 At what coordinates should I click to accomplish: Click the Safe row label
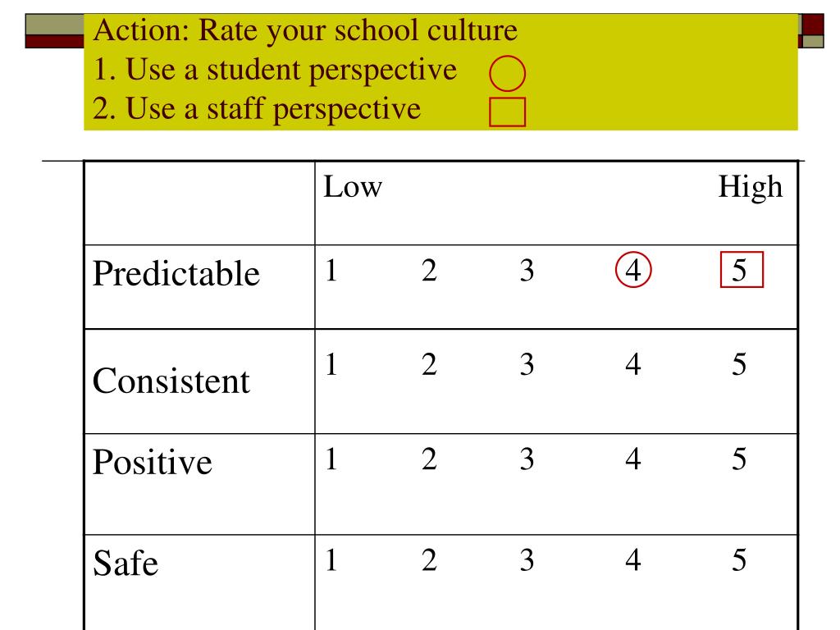(x=126, y=563)
